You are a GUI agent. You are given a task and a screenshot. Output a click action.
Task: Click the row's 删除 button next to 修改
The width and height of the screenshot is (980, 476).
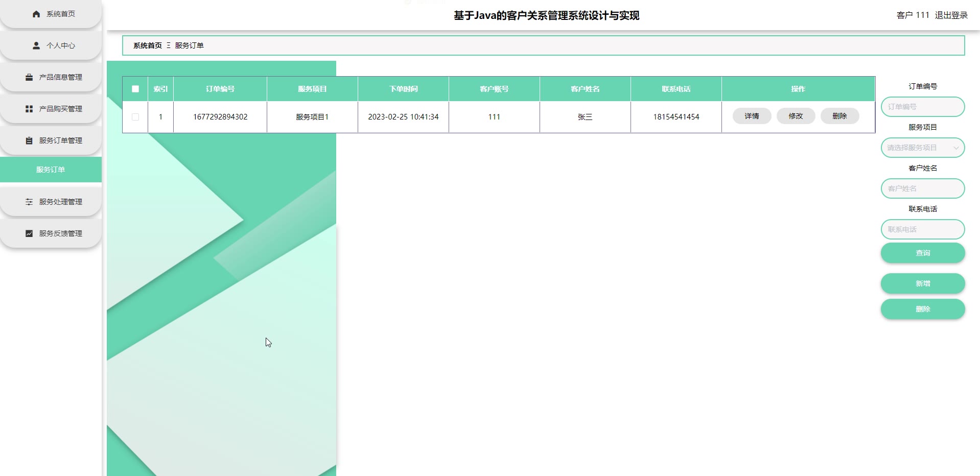tap(839, 116)
